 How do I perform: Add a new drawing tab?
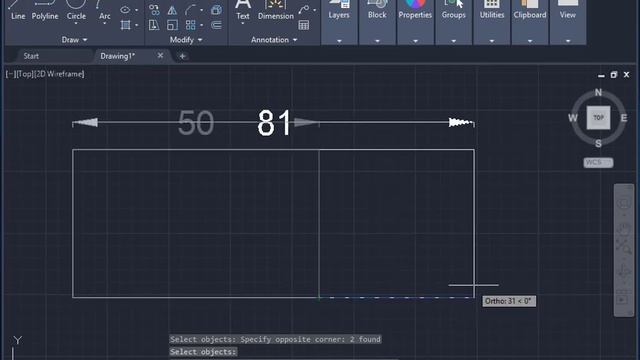(182, 56)
